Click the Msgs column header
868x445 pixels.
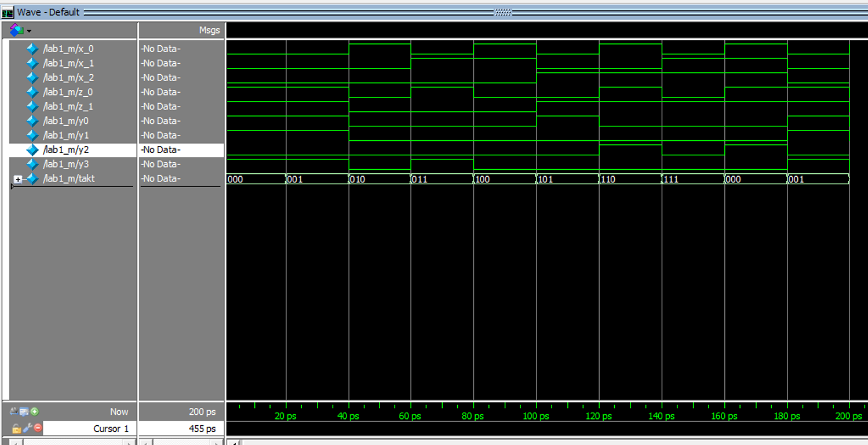coord(209,30)
